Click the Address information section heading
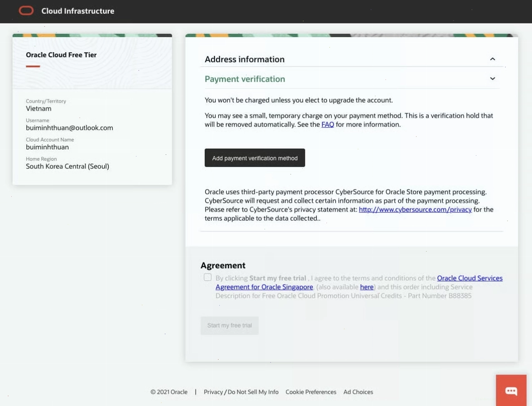This screenshot has width=532, height=406. click(245, 59)
